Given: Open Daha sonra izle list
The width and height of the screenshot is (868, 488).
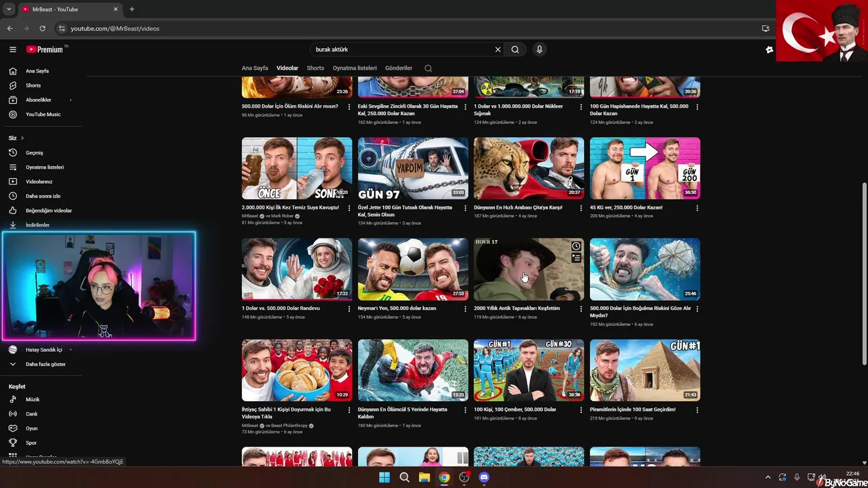Looking at the screenshot, I should click(42, 196).
